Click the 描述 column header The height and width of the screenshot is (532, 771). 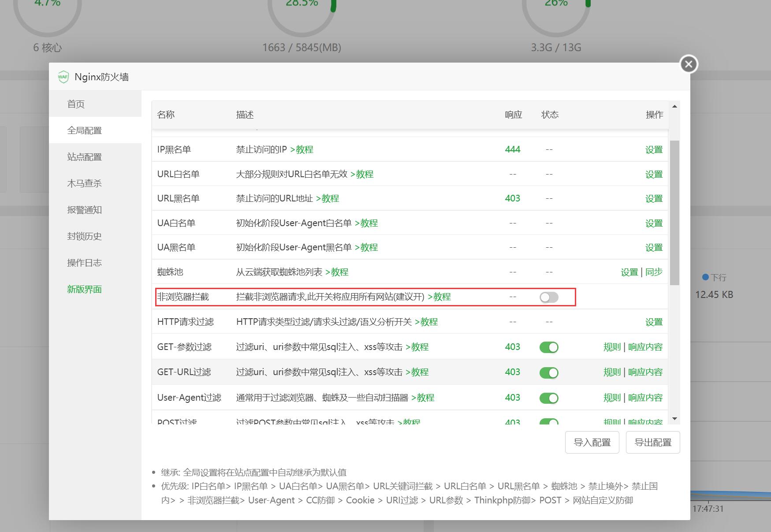pos(245,115)
